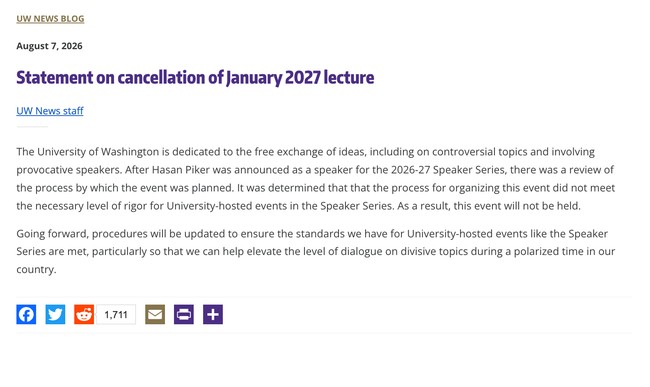
Task: Click the phrase 'free exchange of ideas'
Action: tap(310, 152)
